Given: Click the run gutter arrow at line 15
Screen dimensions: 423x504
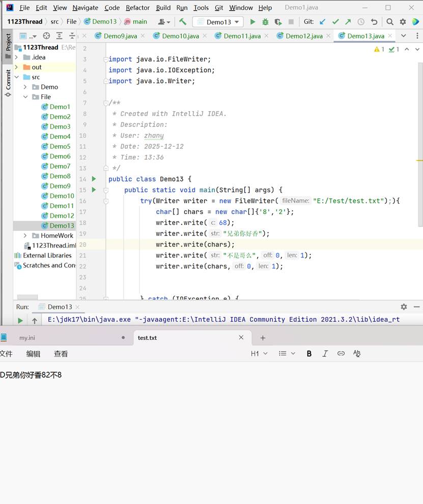Looking at the screenshot, I should 94,190.
